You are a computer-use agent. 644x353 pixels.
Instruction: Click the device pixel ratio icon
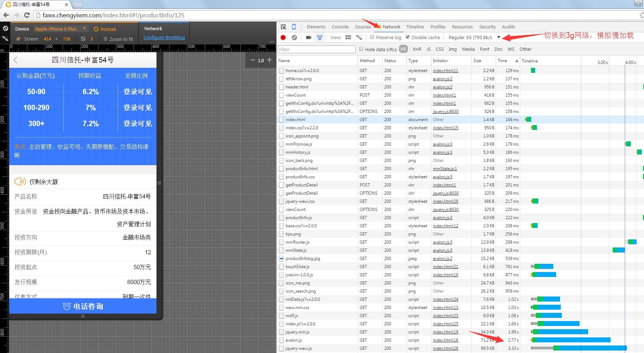pos(83,39)
